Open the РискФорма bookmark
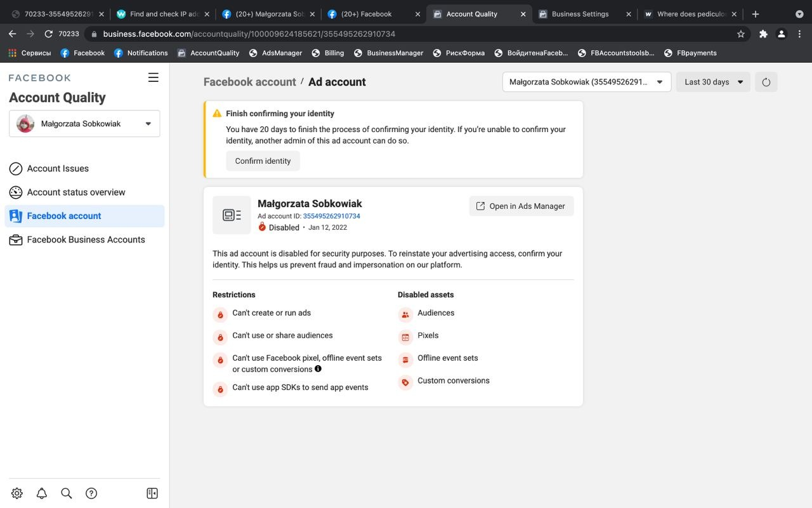This screenshot has height=508, width=812. (x=459, y=53)
